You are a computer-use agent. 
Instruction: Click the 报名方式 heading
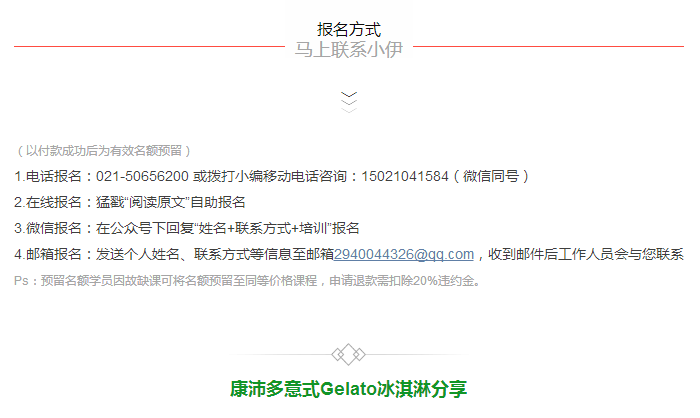tap(349, 29)
